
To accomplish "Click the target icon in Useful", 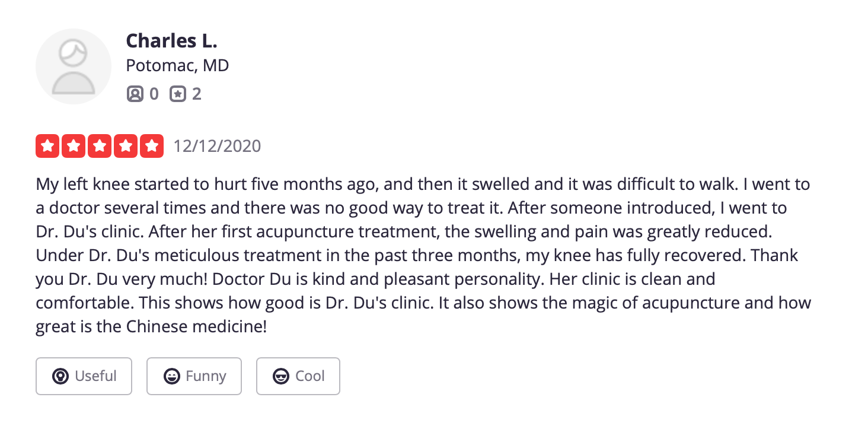I will pyautogui.click(x=60, y=376).
